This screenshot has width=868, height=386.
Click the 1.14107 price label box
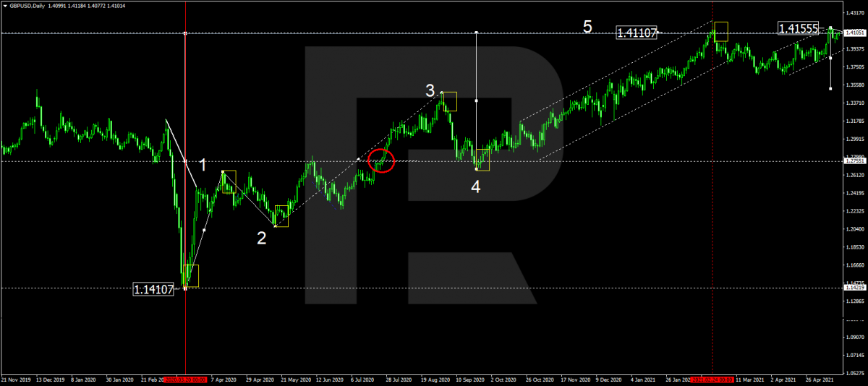pos(153,289)
